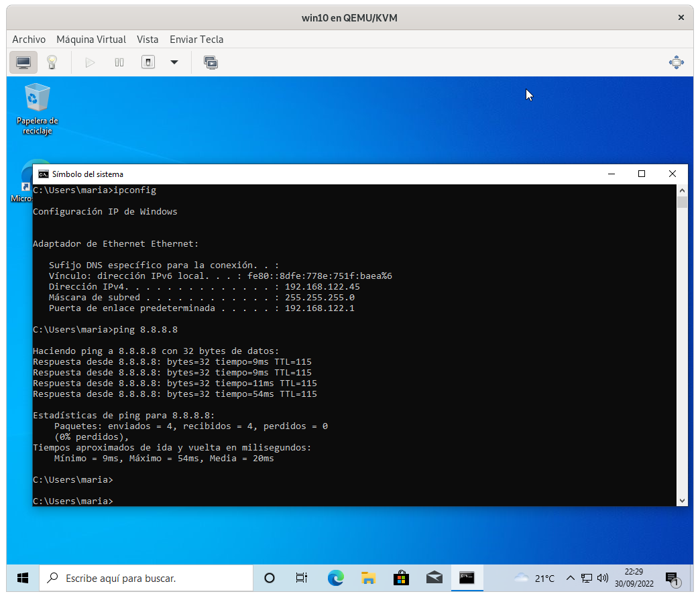
Task: Expand the shutdown options dropdown arrow
Action: pos(174,62)
